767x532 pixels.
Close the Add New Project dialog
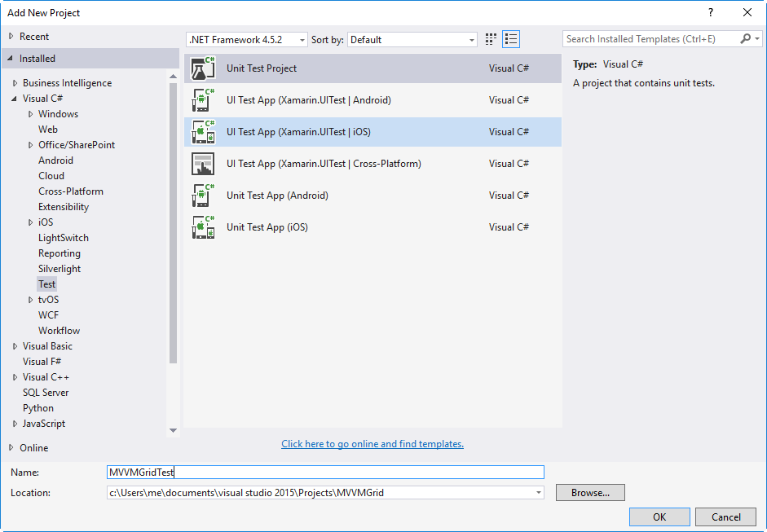click(x=747, y=13)
